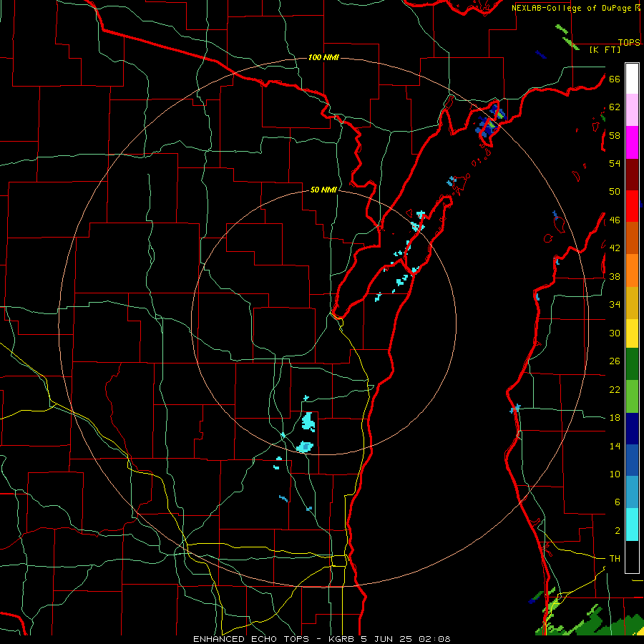Click the 62 scale value

[x=615, y=107]
